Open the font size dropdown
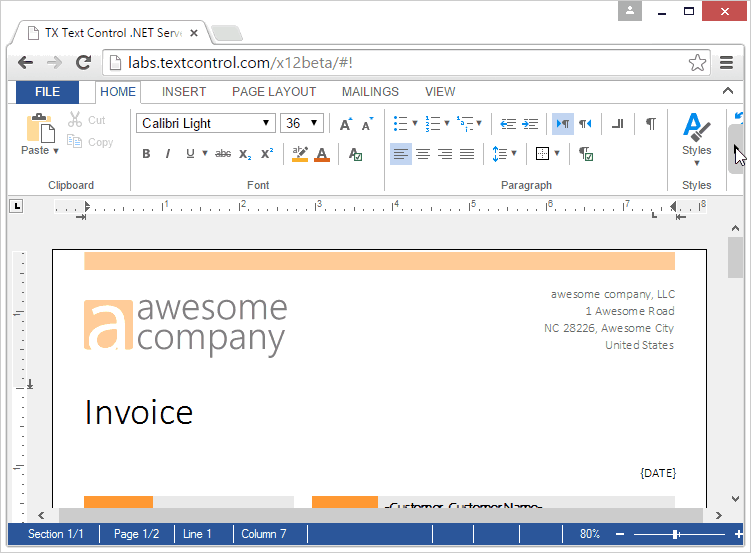Image resolution: width=751 pixels, height=553 pixels. (302, 123)
